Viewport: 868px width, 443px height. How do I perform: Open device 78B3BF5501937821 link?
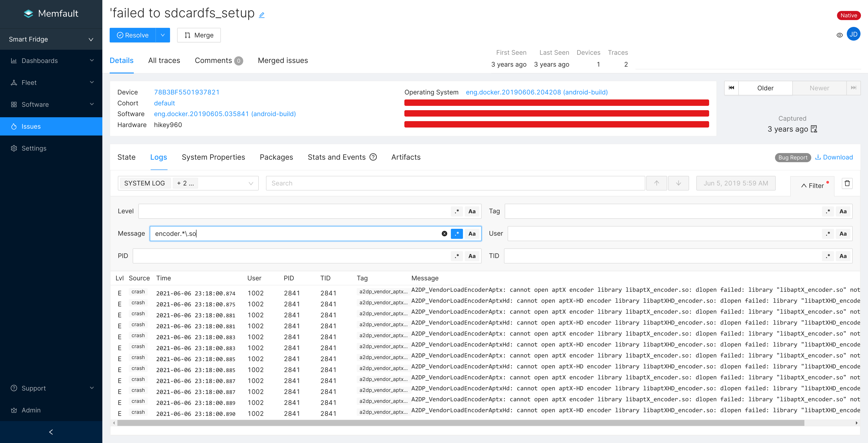click(x=187, y=92)
